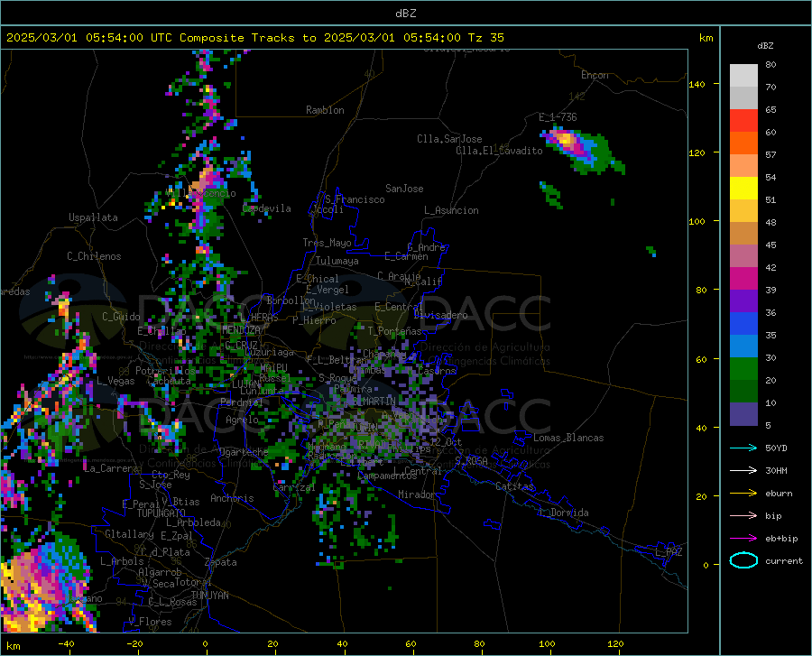Screen dimensions: 812x656
Task: Click the E_1-736 map label
Action: (x=558, y=117)
